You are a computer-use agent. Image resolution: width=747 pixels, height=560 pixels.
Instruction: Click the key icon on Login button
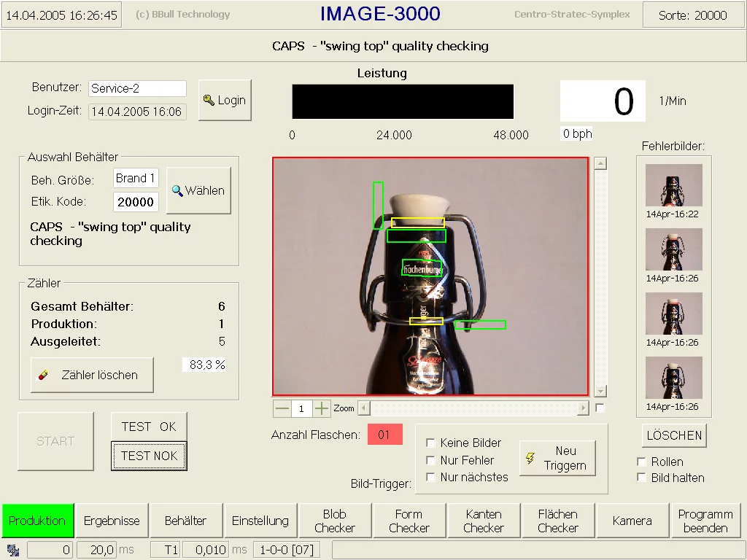[209, 101]
